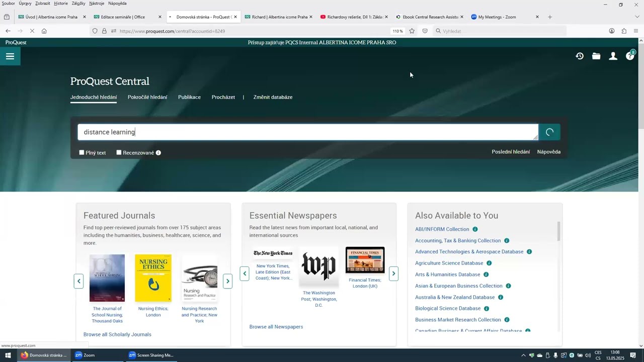
Task: Open ABI/INFORM Collection link
Action: tap(442, 229)
